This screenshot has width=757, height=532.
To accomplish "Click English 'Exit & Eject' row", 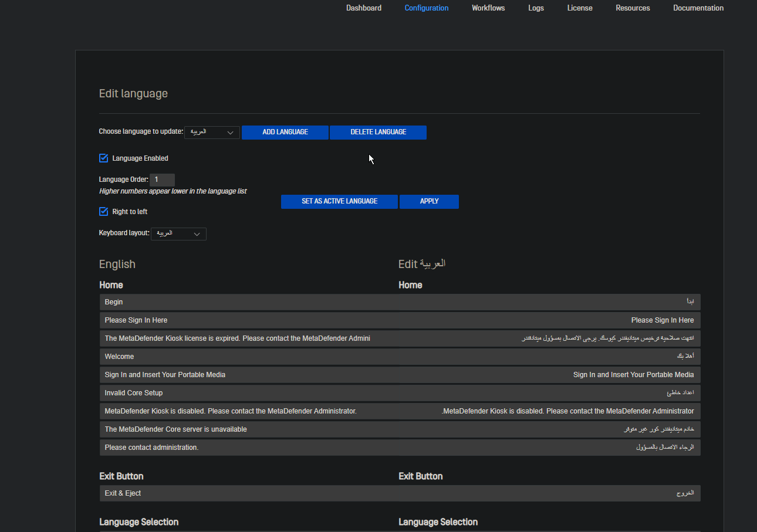I will click(x=249, y=493).
